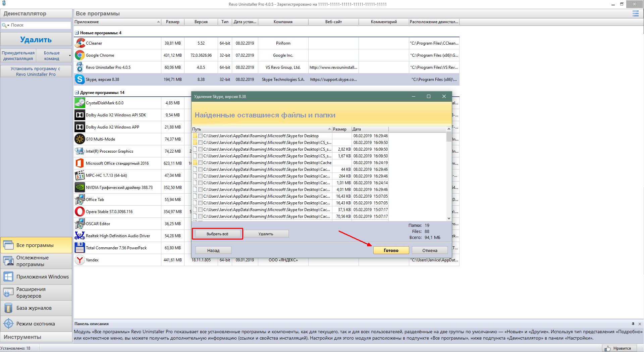Select the OSCAR Editor icon

tap(80, 223)
